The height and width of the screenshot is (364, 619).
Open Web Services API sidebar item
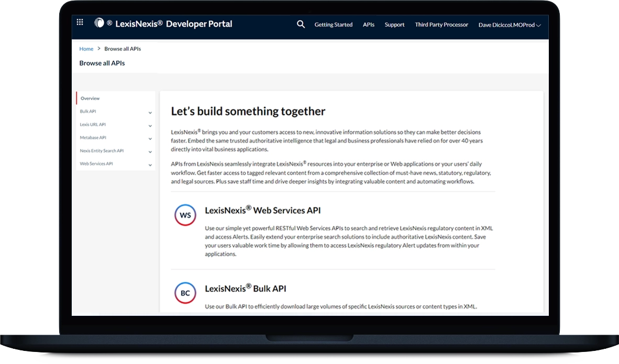(96, 163)
